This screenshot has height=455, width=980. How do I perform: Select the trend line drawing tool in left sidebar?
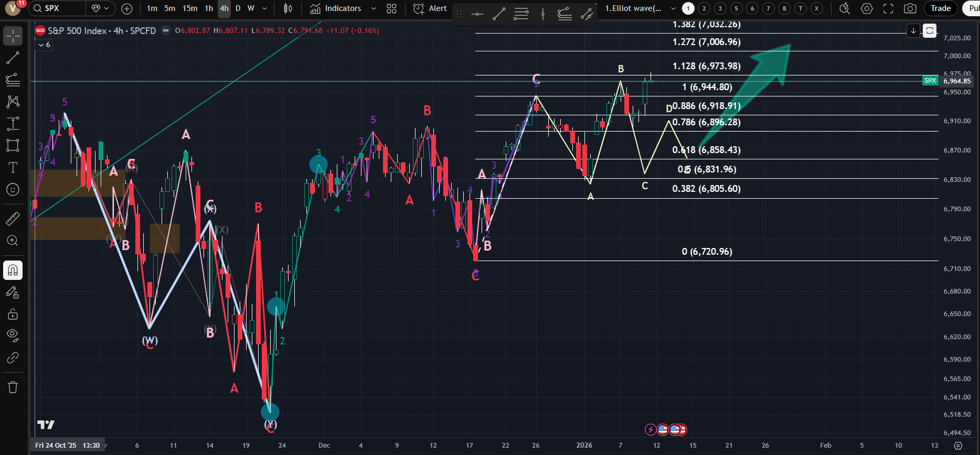tap(13, 58)
